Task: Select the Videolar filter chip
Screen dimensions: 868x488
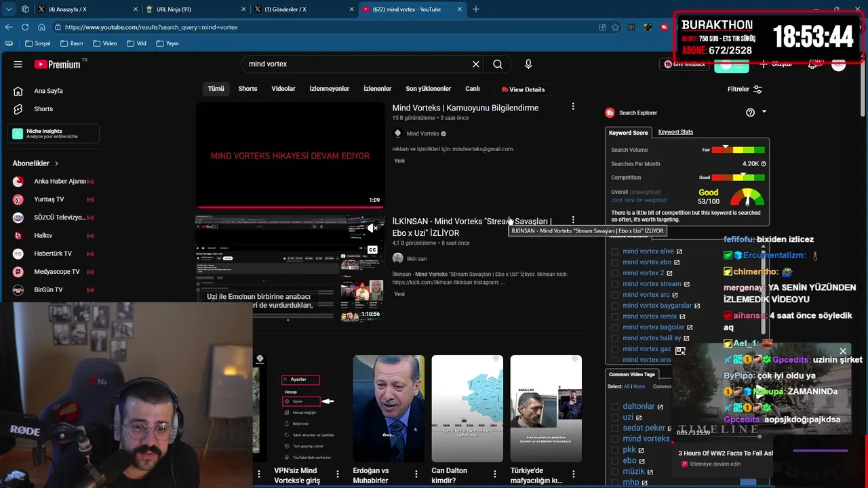Action: tap(283, 89)
